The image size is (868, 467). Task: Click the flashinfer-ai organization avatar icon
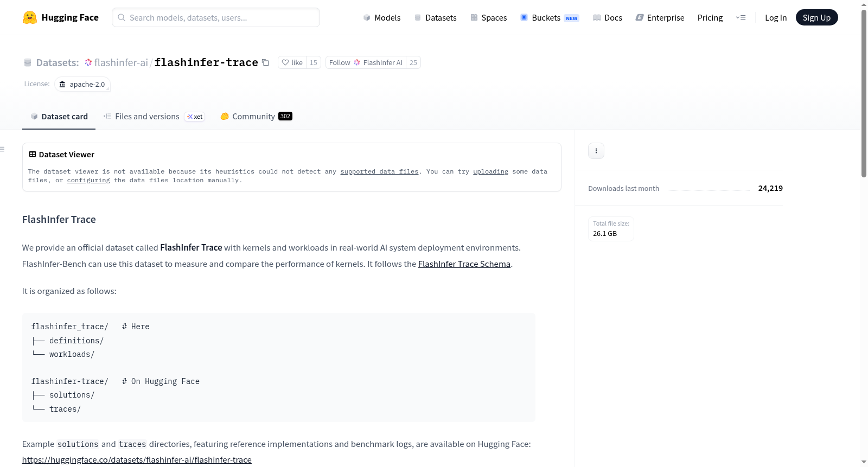click(x=88, y=62)
